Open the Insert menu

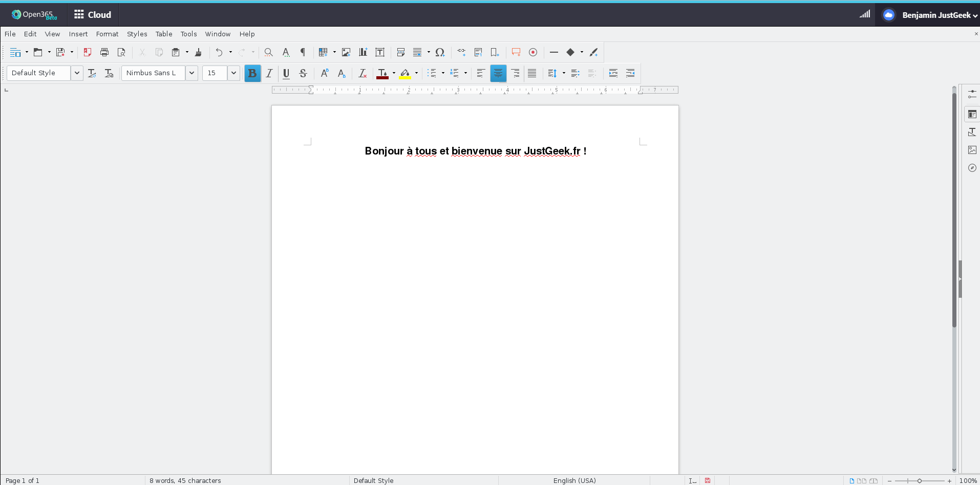pyautogui.click(x=78, y=34)
